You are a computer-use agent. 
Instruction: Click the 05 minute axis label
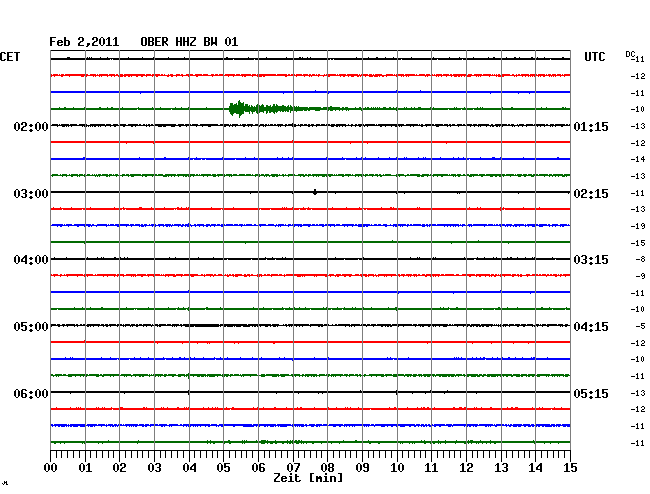tap(223, 468)
